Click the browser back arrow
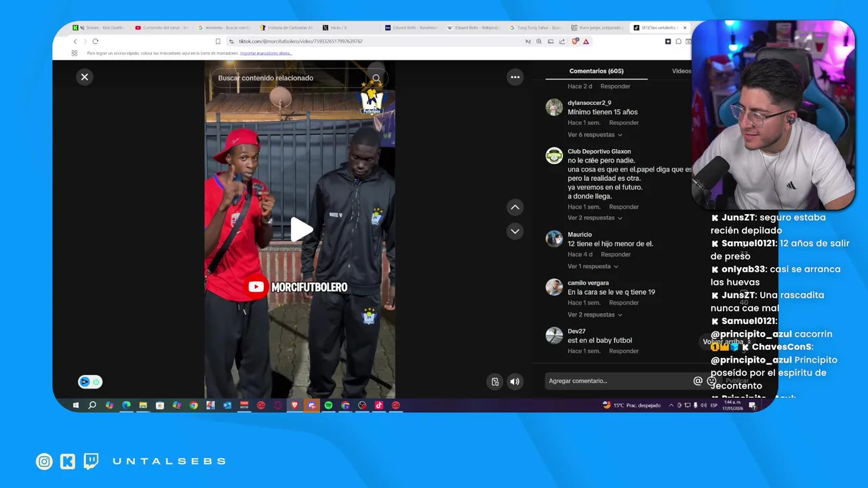The height and width of the screenshot is (488, 868). pos(75,41)
